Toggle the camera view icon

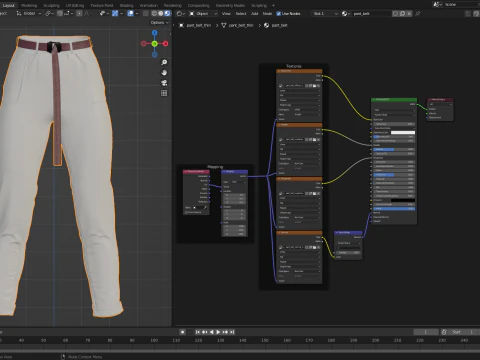click(x=164, y=83)
